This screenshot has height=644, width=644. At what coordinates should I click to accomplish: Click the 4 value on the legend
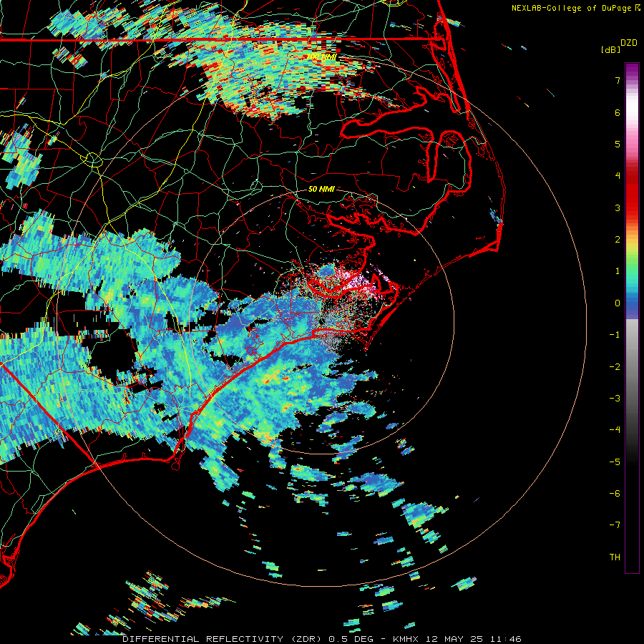click(x=618, y=176)
